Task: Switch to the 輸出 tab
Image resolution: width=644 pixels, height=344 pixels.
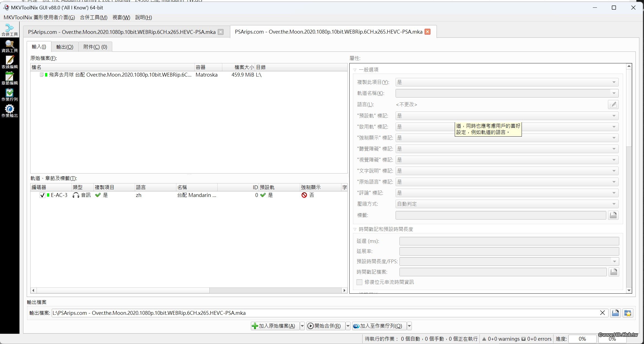Action: click(65, 47)
